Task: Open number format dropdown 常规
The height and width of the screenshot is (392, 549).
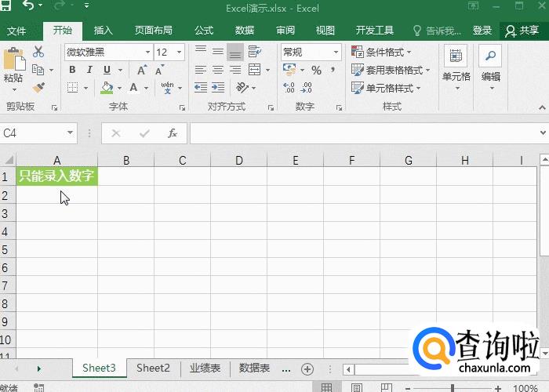Action: point(336,53)
